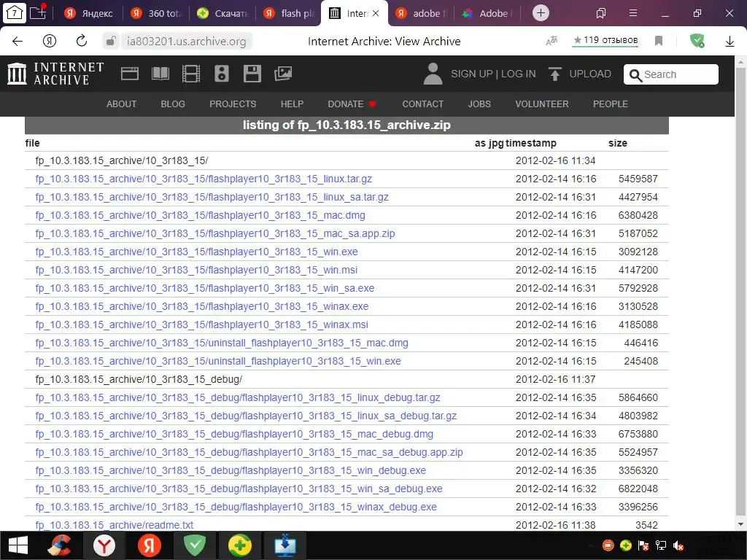Click the page translate icon
The width and height of the screenshot is (747, 560).
click(x=551, y=41)
